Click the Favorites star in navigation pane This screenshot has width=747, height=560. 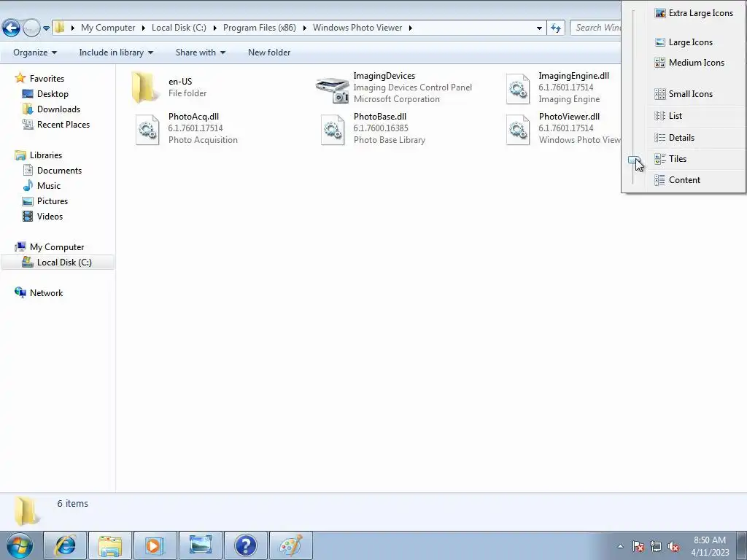[x=20, y=77]
